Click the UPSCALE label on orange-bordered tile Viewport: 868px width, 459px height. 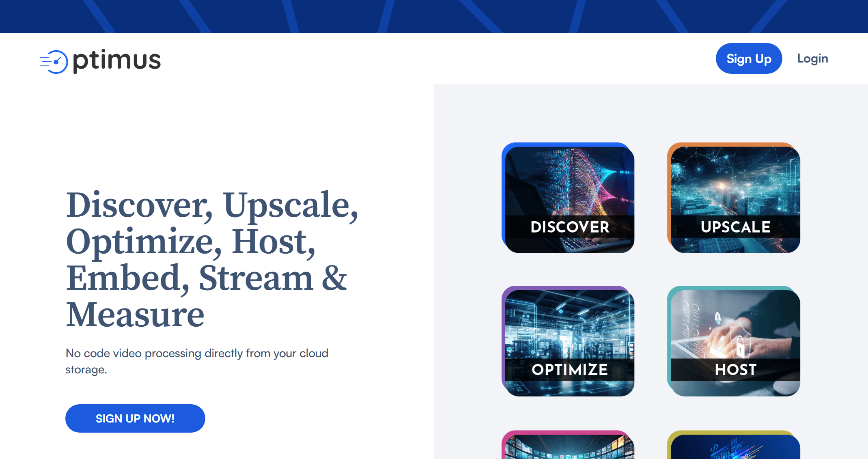tap(735, 227)
